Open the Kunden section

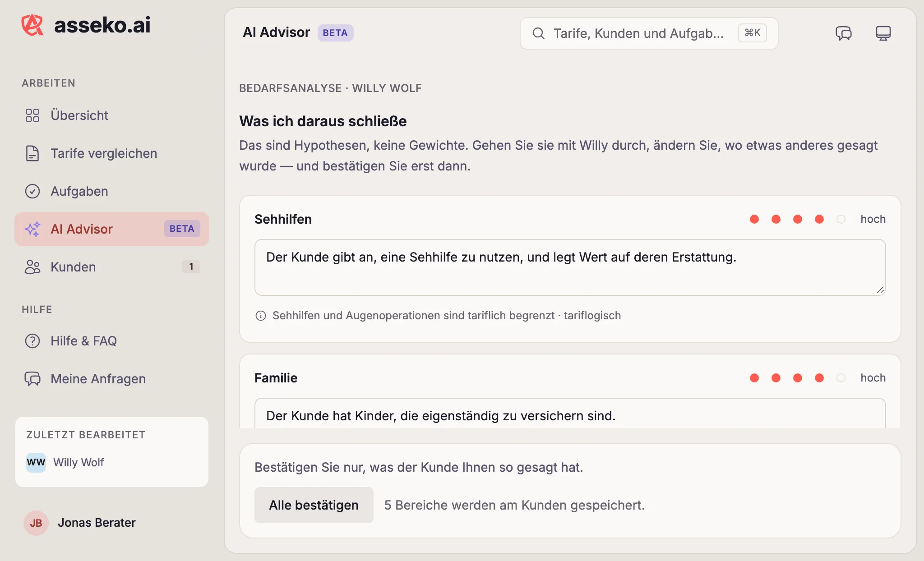112,267
